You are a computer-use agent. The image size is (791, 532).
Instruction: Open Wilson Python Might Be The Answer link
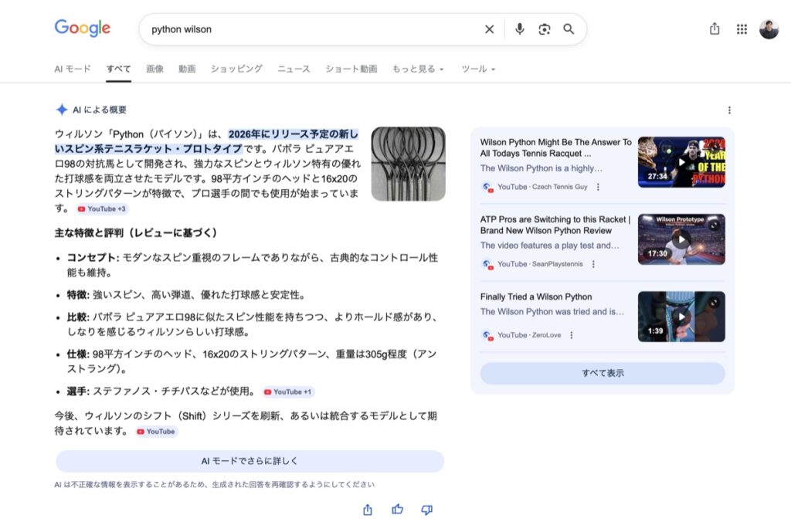click(555, 147)
